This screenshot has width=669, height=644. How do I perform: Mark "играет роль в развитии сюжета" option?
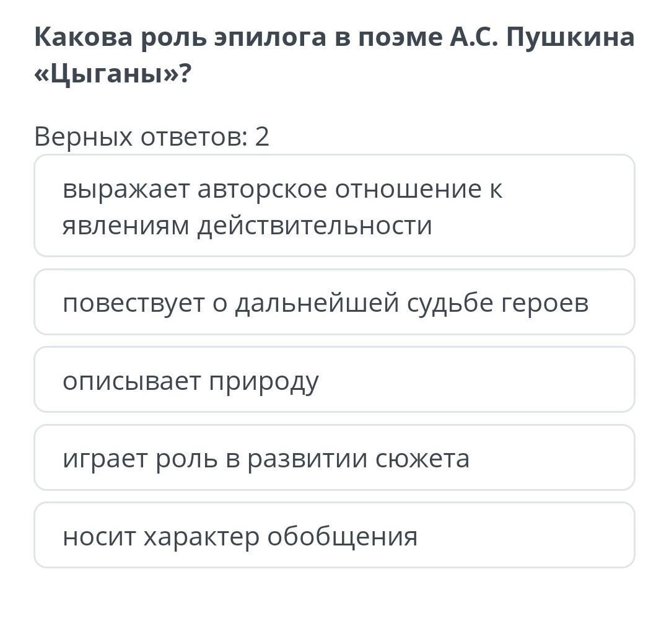(334, 458)
